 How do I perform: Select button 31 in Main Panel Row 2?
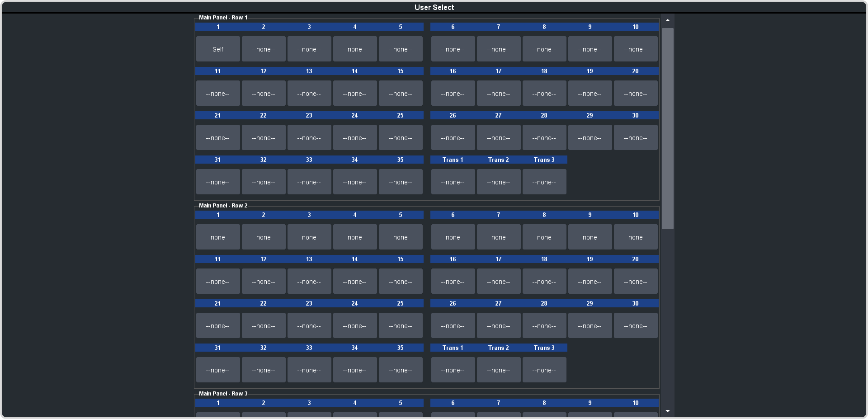pos(218,370)
